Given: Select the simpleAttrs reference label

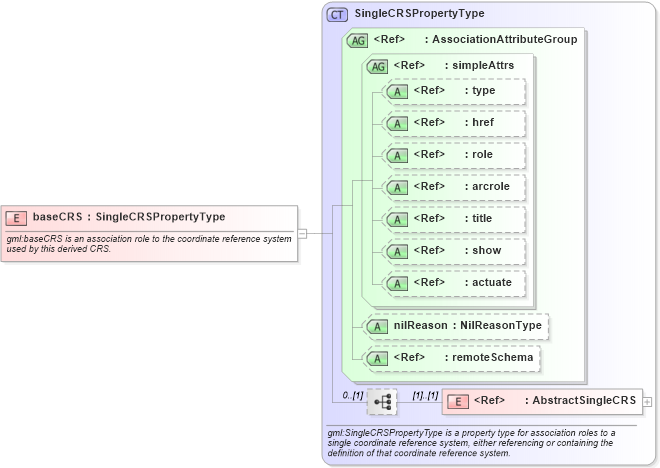Looking at the screenshot, I should 454,66.
